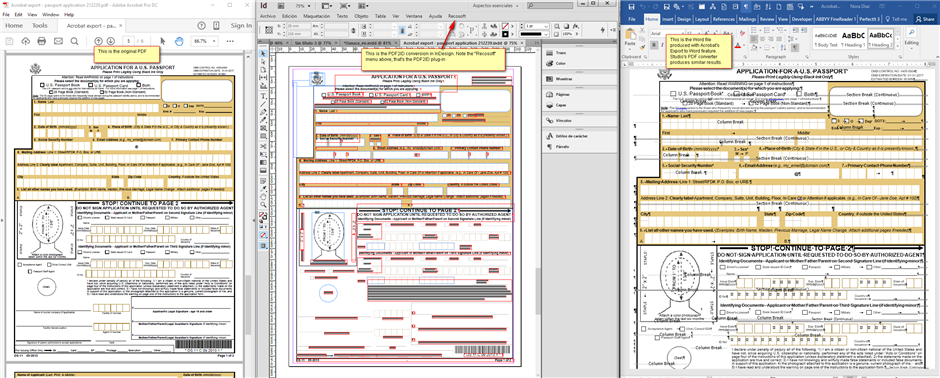Open the Recosoft menu in InDesign
Image resolution: width=940 pixels, height=378 pixels.
click(457, 16)
